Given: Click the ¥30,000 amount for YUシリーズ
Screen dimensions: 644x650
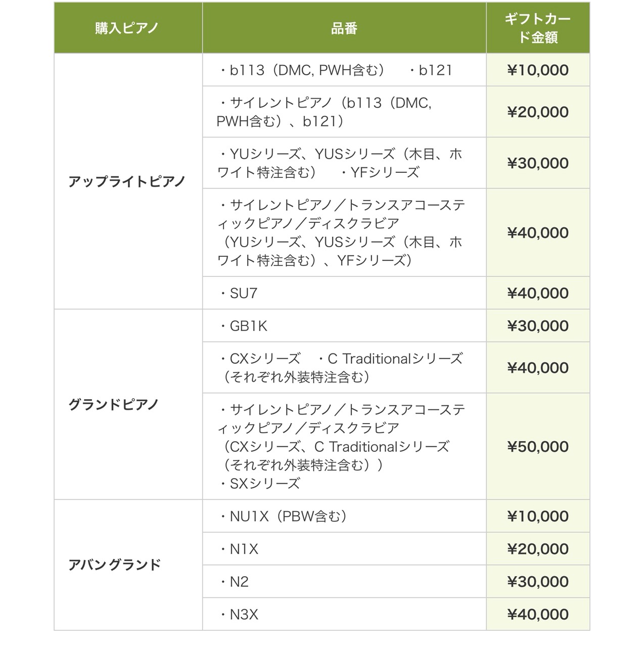Looking at the screenshot, I should pyautogui.click(x=538, y=163).
